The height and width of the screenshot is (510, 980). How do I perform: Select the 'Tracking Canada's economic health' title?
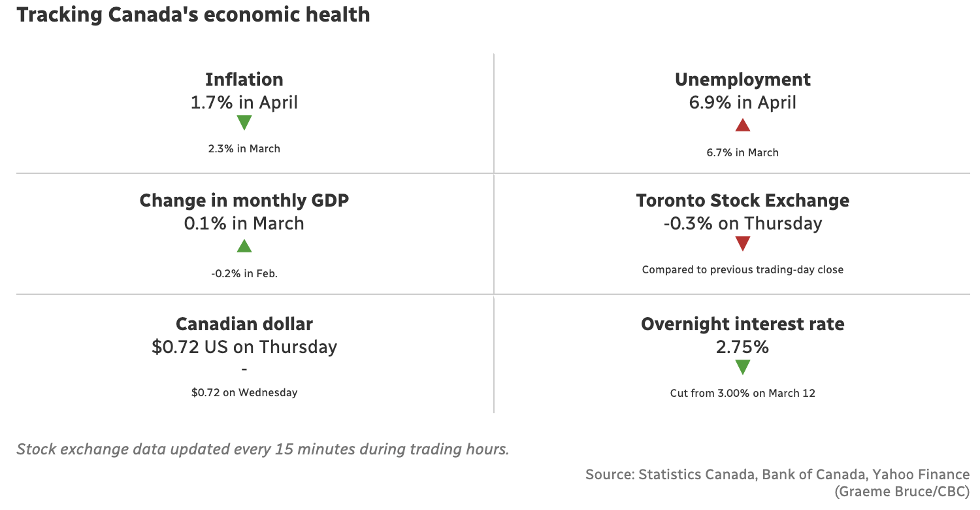[x=193, y=14]
